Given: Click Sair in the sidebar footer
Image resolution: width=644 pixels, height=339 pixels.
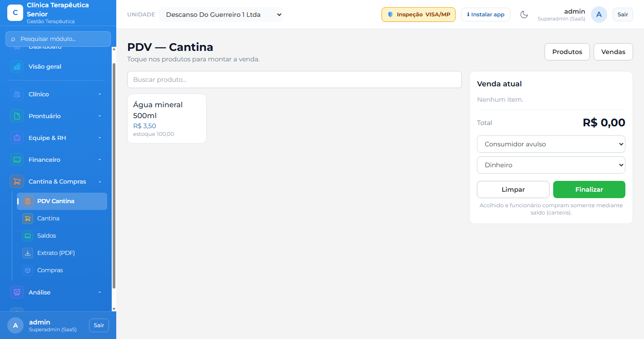Looking at the screenshot, I should point(99,325).
